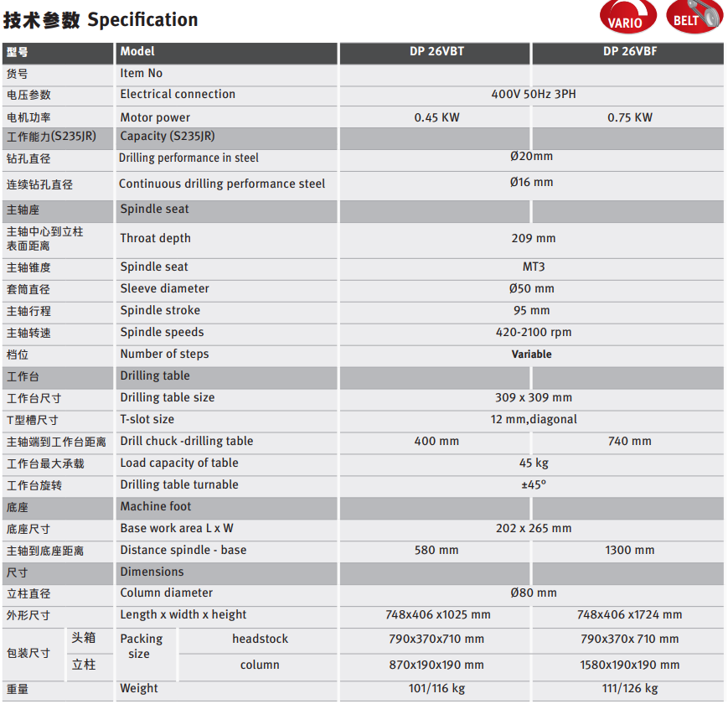This screenshot has width=728, height=704.
Task: Click the headstock packing size label
Action: (x=260, y=639)
